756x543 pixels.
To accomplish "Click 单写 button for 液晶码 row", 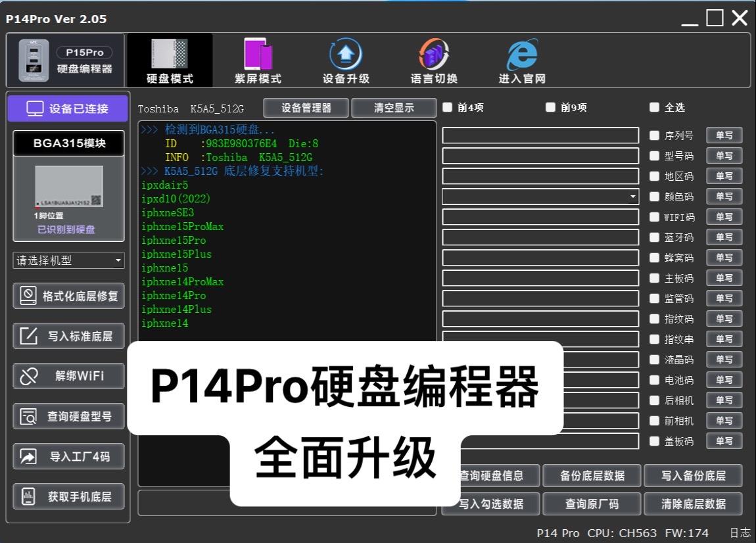I will [x=724, y=360].
